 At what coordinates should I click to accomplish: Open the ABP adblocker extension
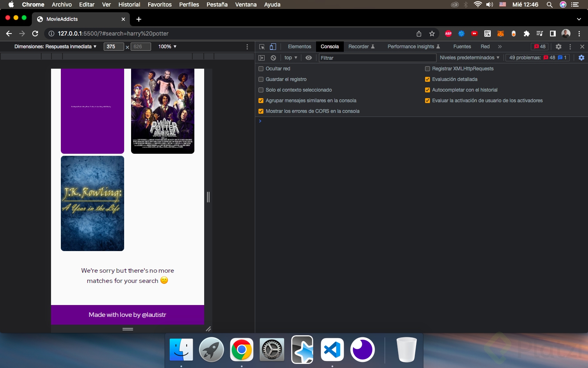pos(448,34)
